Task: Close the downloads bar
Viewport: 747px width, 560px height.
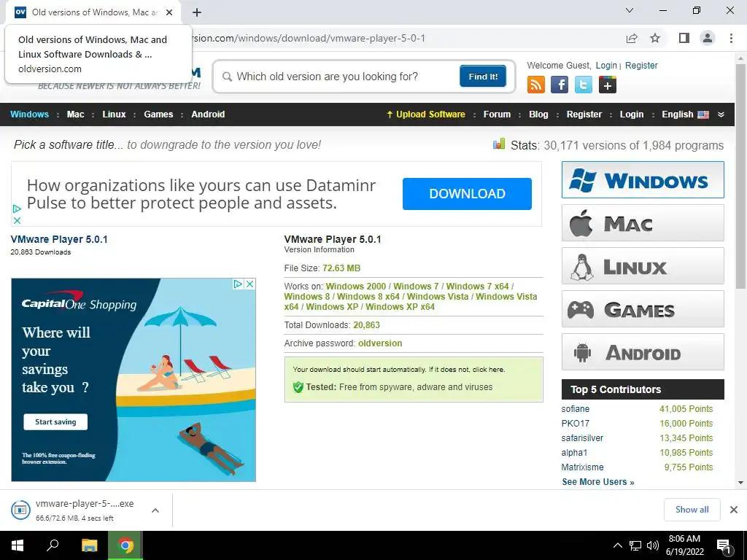Action: [734, 510]
